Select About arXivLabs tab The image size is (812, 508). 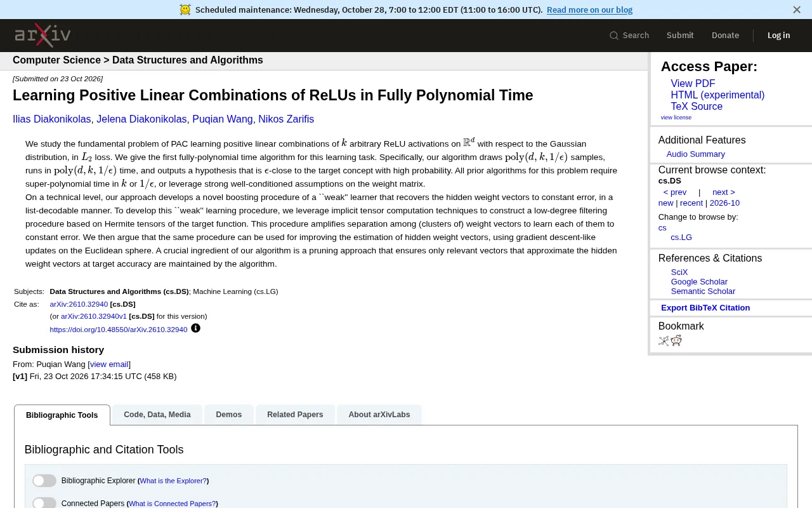click(379, 415)
